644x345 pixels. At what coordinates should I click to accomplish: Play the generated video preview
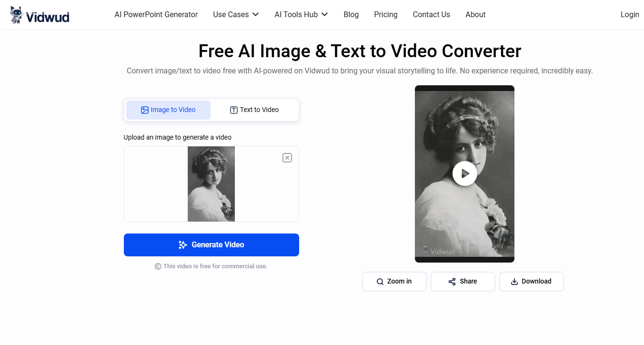click(x=464, y=173)
